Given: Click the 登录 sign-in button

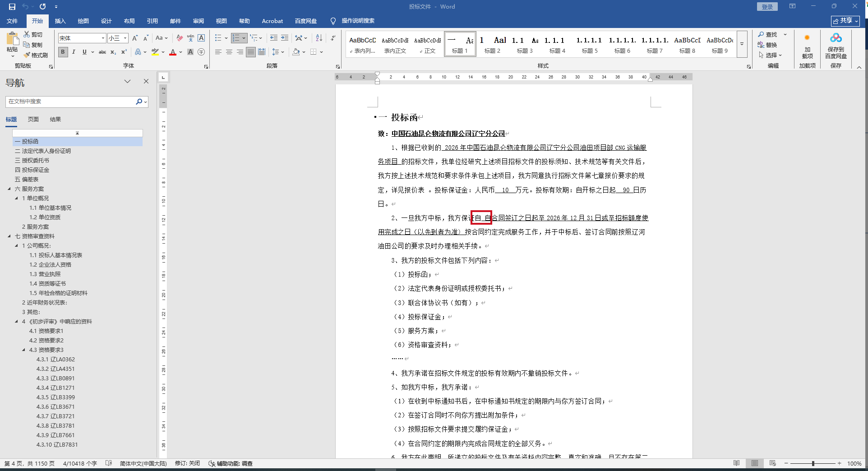Looking at the screenshot, I should (767, 7).
